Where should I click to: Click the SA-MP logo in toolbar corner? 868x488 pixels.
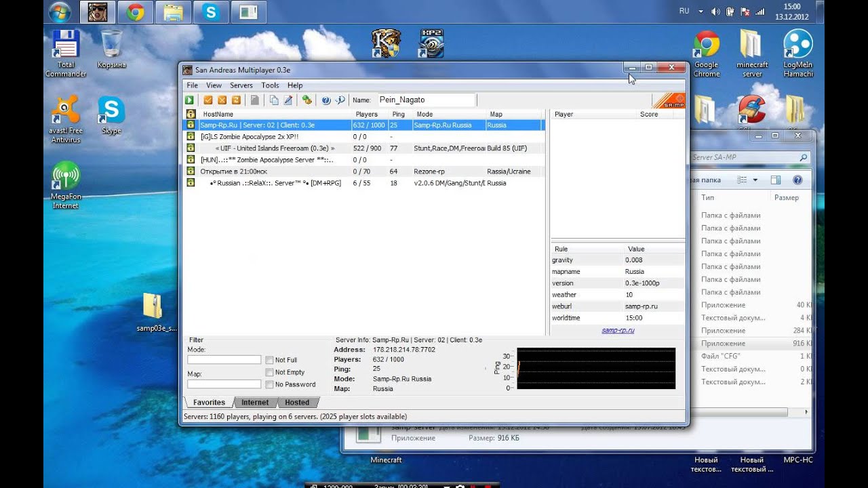(669, 101)
